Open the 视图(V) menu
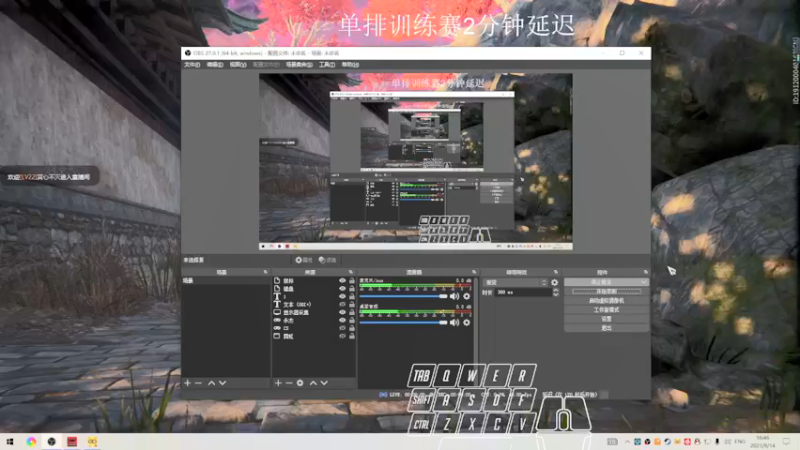The image size is (800, 450). 238,65
